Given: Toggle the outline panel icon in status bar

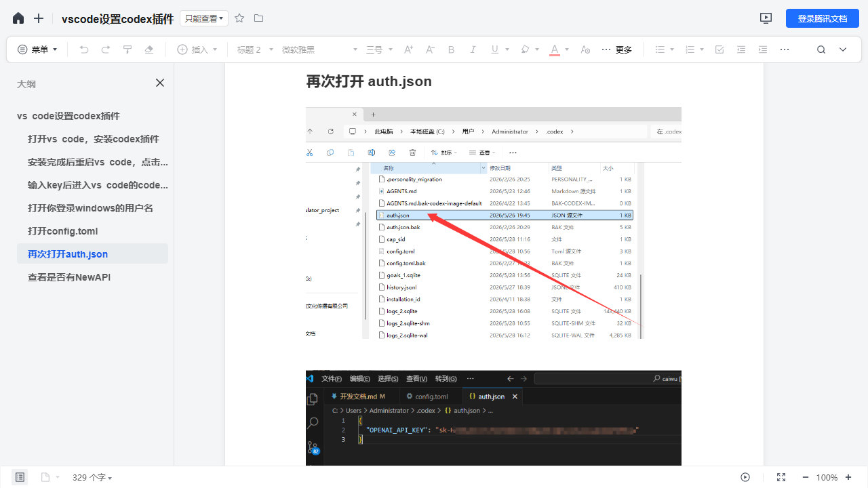Looking at the screenshot, I should pos(20,477).
